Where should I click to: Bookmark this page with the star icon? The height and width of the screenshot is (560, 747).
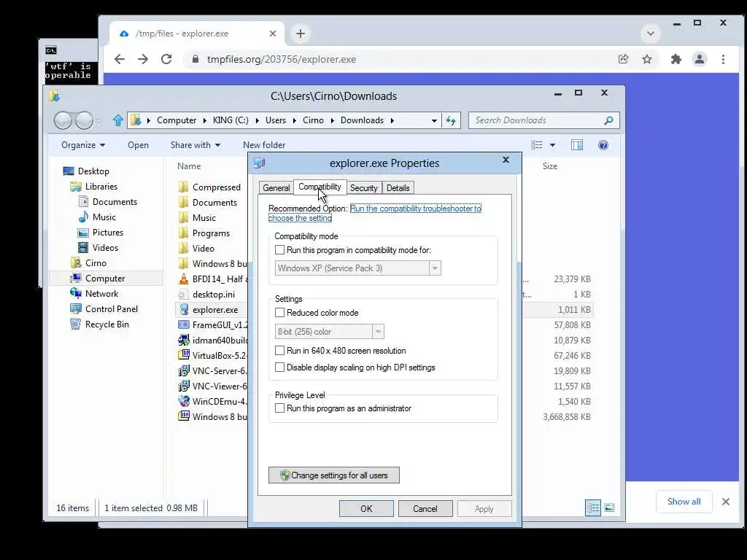pos(646,59)
